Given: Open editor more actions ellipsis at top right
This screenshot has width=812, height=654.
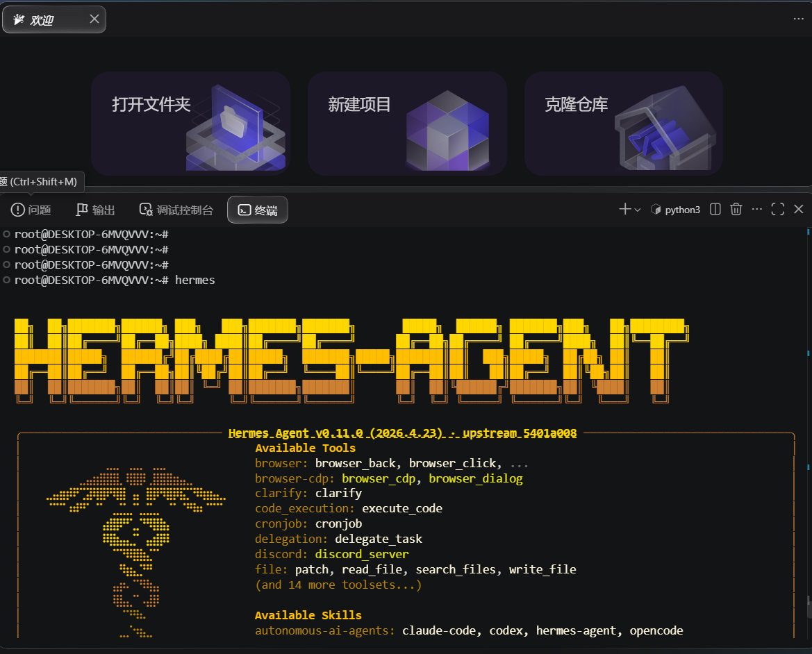Looking at the screenshot, I should (798, 19).
